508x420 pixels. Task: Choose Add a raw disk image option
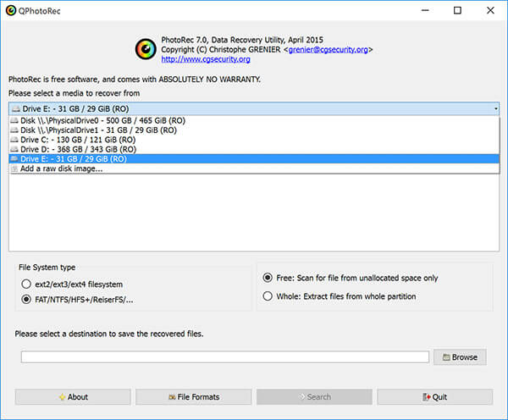pyautogui.click(x=254, y=169)
